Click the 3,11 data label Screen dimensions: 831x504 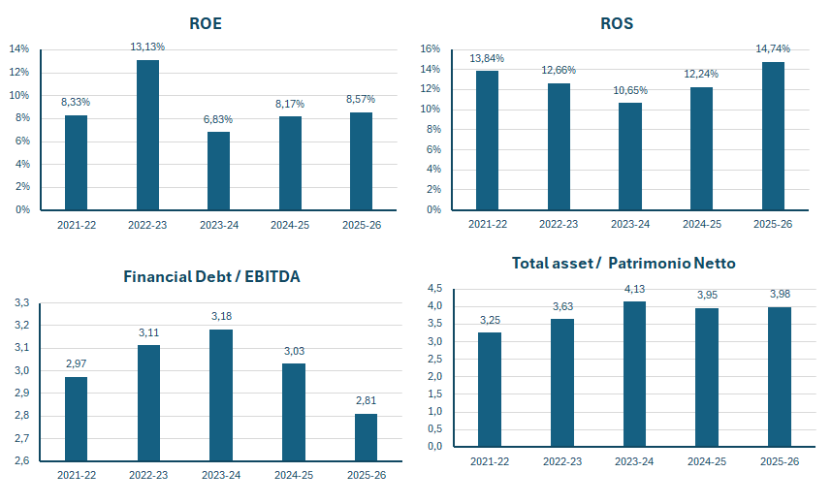click(148, 332)
